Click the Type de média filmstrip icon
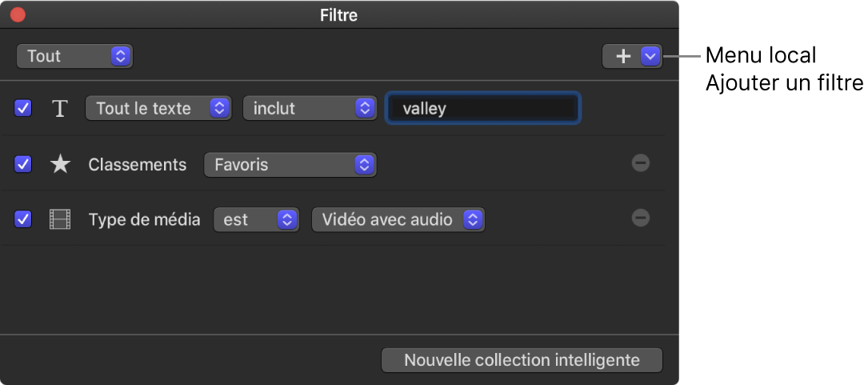 click(60, 219)
